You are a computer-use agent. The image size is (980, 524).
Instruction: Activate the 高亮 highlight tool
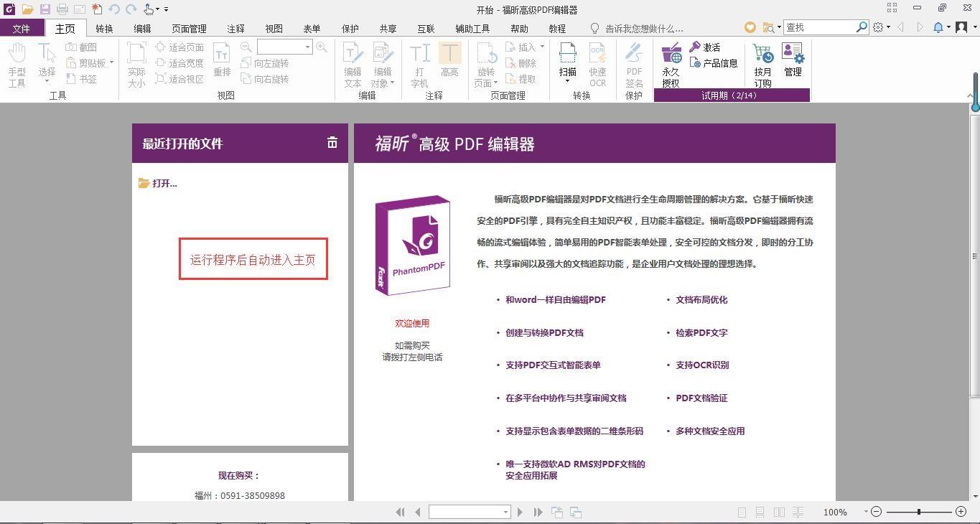[x=449, y=63]
